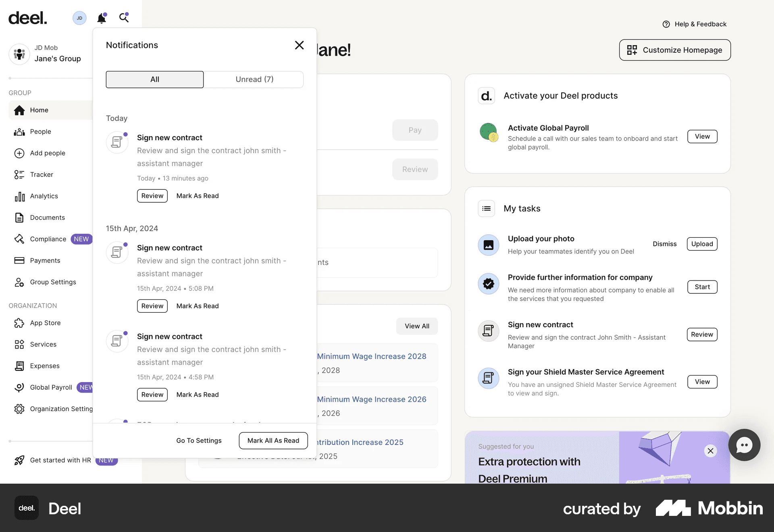Image resolution: width=774 pixels, height=532 pixels.
Task: Click the Analytics bar chart icon
Action: 19,196
